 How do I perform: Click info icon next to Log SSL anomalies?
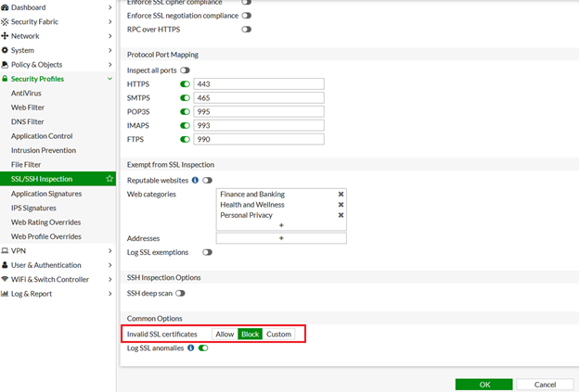coord(190,348)
